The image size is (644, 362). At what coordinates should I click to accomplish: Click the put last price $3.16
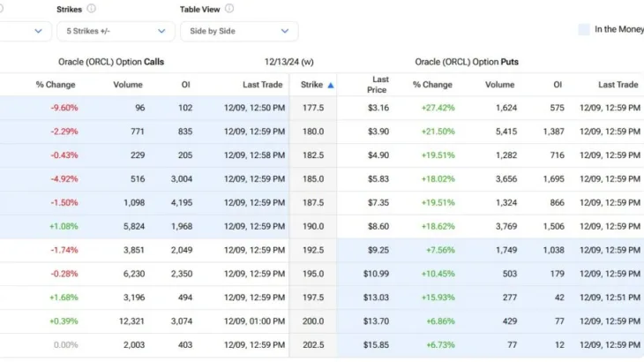(378, 108)
